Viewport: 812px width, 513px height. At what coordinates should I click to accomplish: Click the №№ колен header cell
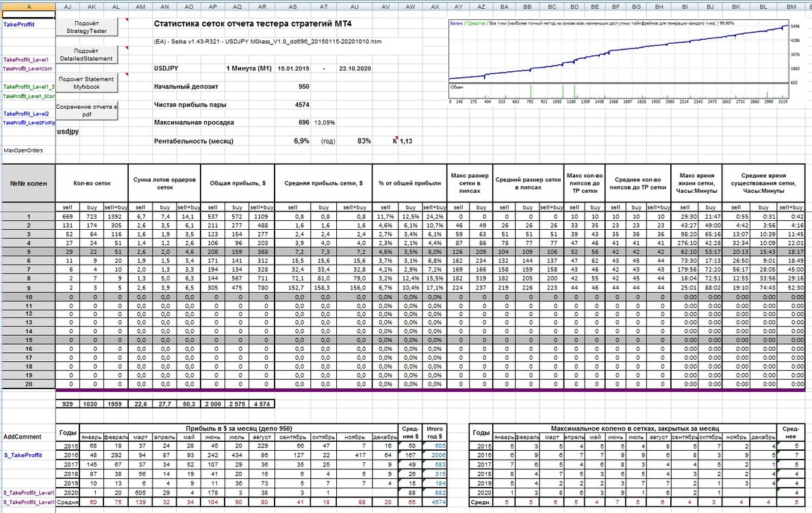click(29, 183)
